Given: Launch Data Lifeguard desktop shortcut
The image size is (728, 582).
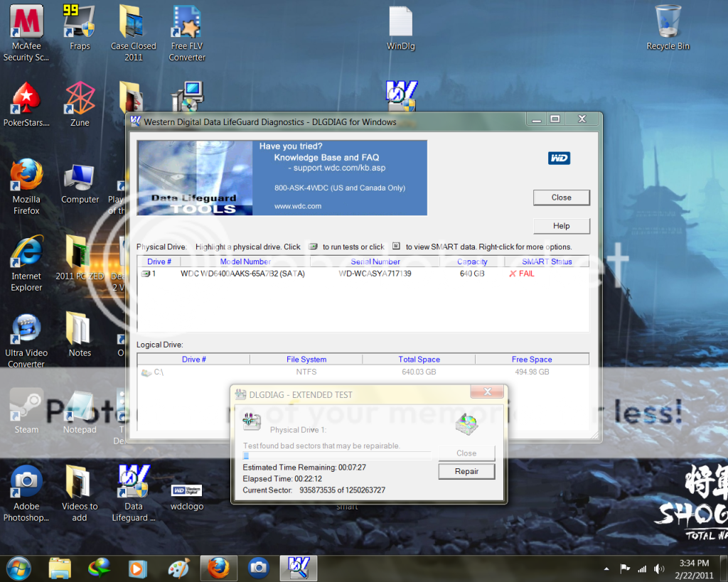Looking at the screenshot, I should click(133, 494).
